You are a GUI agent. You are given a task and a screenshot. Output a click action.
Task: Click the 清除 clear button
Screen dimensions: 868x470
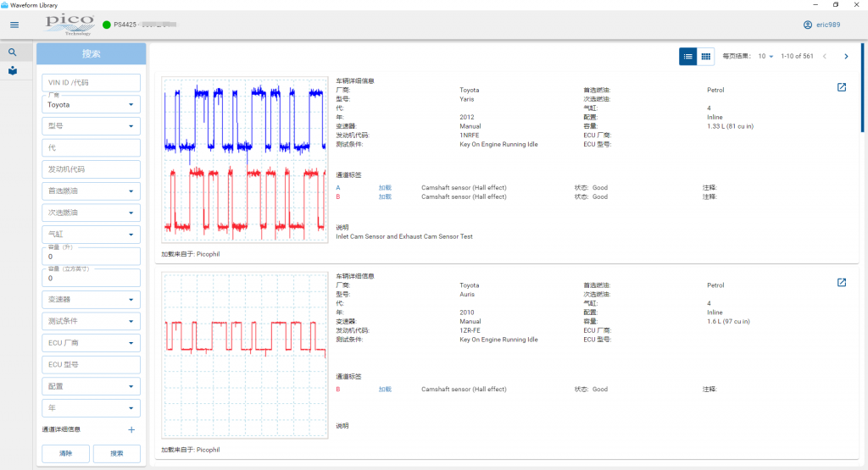pos(65,454)
